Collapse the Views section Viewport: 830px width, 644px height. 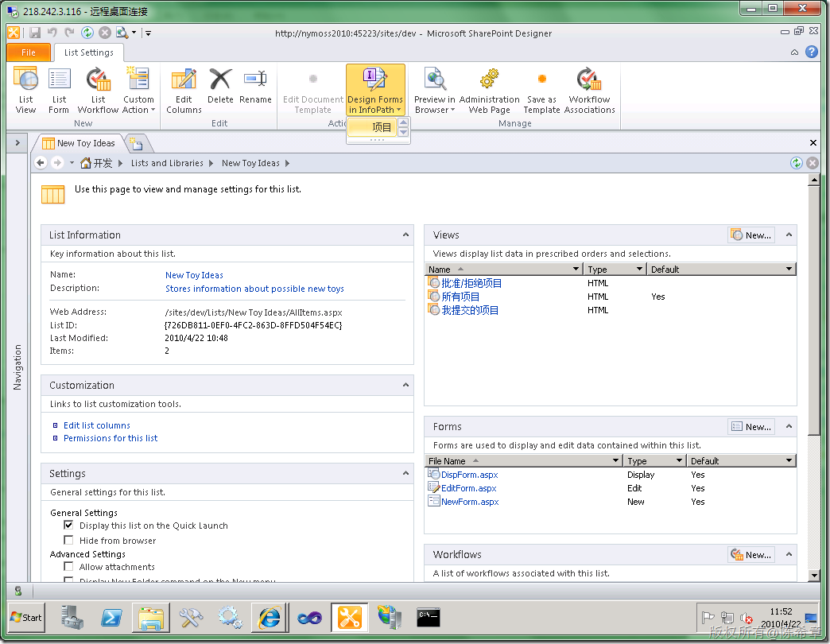click(x=789, y=235)
